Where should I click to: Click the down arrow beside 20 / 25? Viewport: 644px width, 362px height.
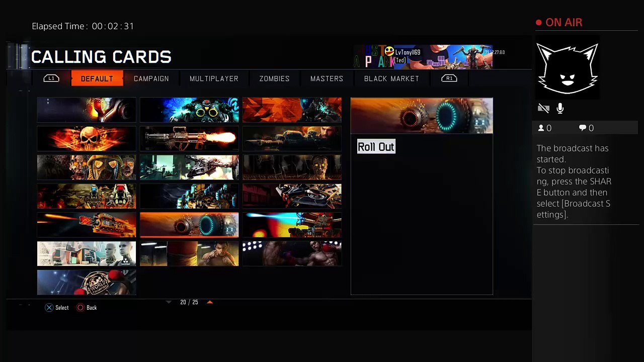pyautogui.click(x=169, y=302)
